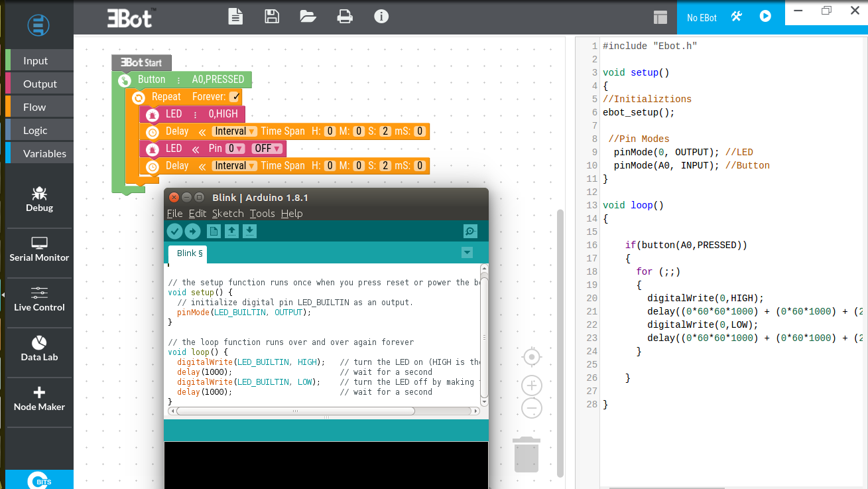This screenshot has width=868, height=489.
Task: Save the sketch with Arduino's down-arrow icon
Action: (249, 231)
